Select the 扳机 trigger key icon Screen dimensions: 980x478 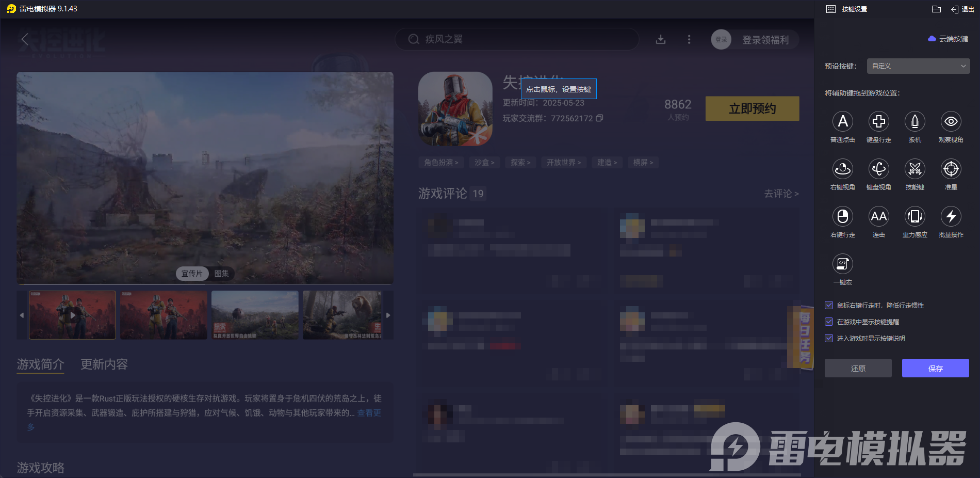915,121
